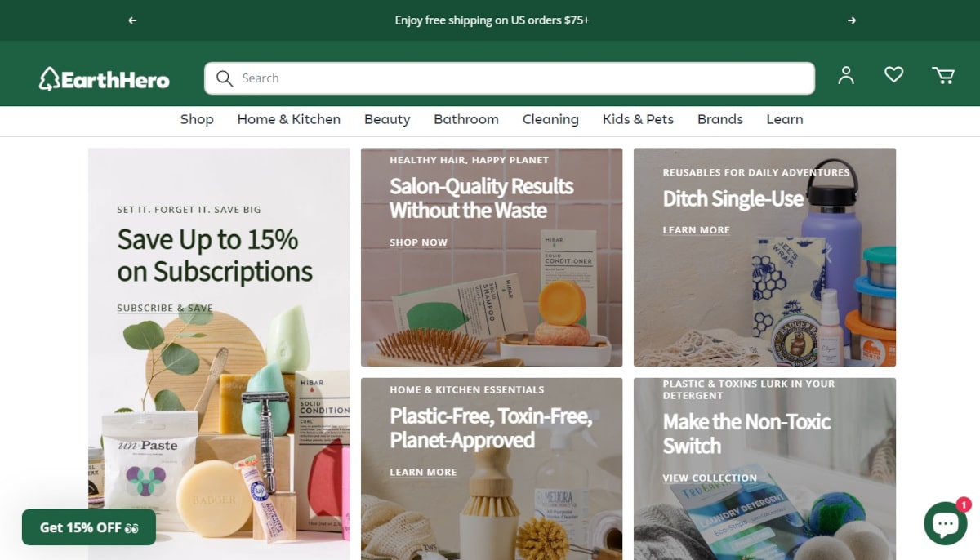Click the next announcement arrow
The width and height of the screenshot is (980, 560).
coord(852,20)
